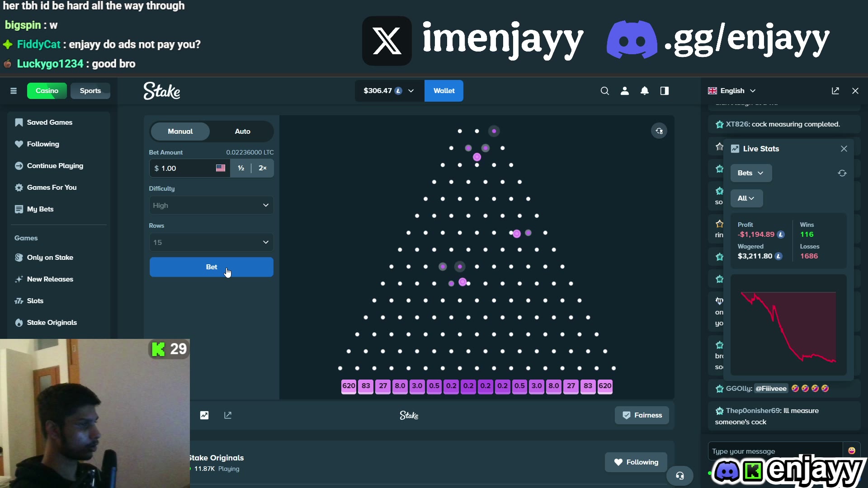The height and width of the screenshot is (488, 868).
Task: Open the search magnifier icon
Action: click(x=604, y=91)
